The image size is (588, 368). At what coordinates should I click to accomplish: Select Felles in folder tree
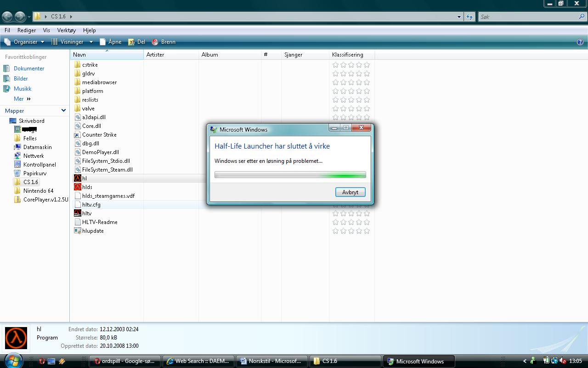pyautogui.click(x=30, y=138)
